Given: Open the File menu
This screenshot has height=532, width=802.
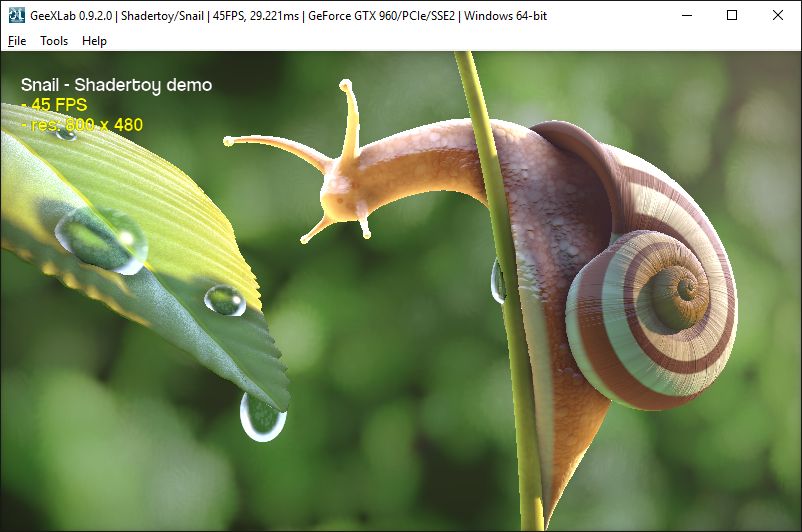Looking at the screenshot, I should (17, 41).
